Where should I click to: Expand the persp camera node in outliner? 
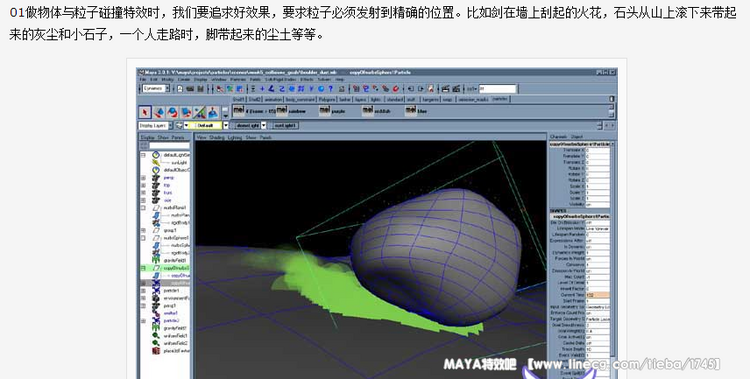pos(143,178)
